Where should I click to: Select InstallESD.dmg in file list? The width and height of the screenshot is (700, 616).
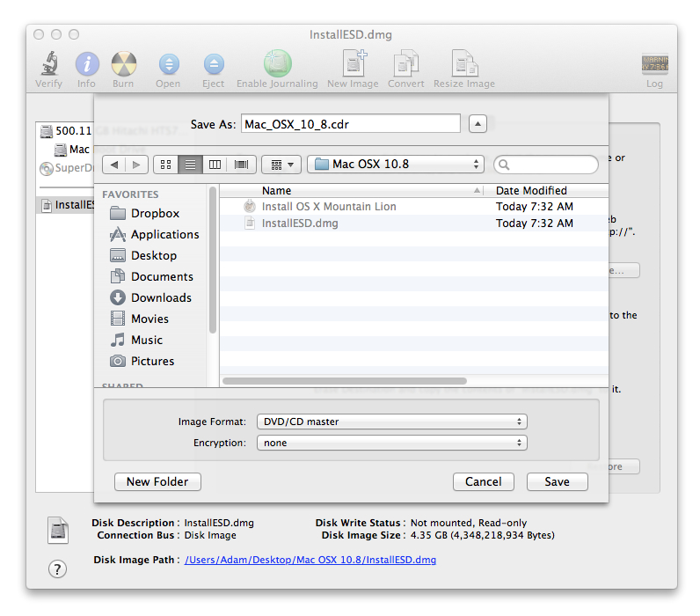point(414,224)
